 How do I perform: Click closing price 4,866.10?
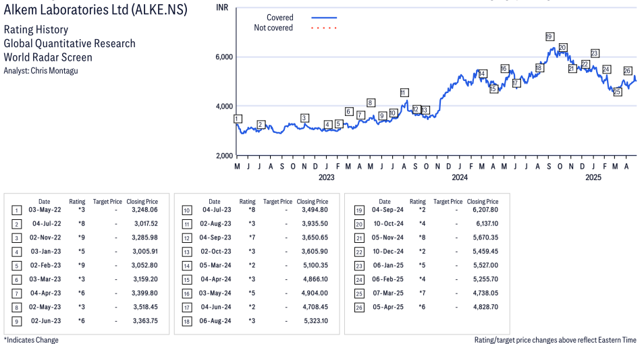[315, 279]
